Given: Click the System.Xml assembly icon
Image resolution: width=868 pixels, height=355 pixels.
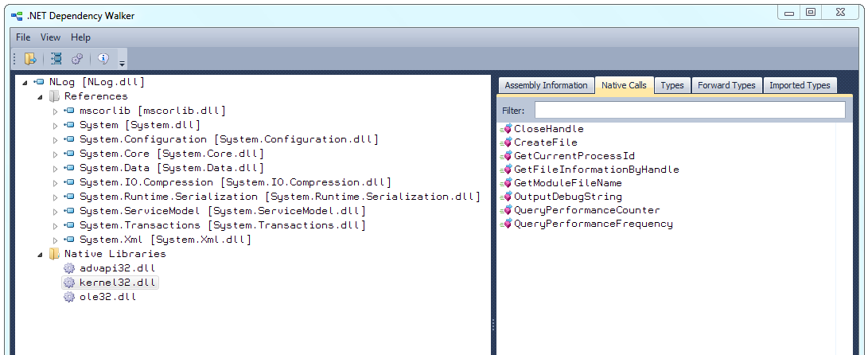Looking at the screenshot, I should tap(68, 240).
